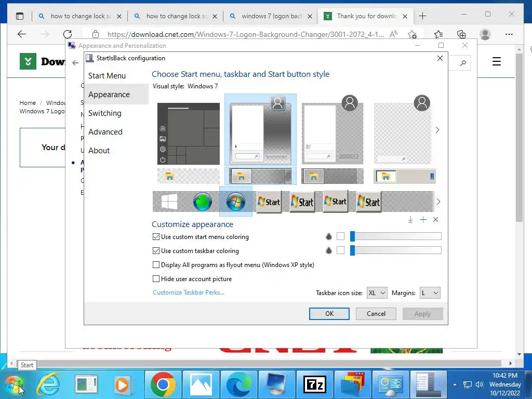The image size is (532, 399).
Task: Choose the Windows 7 Aero start menu style
Action: pos(260,129)
